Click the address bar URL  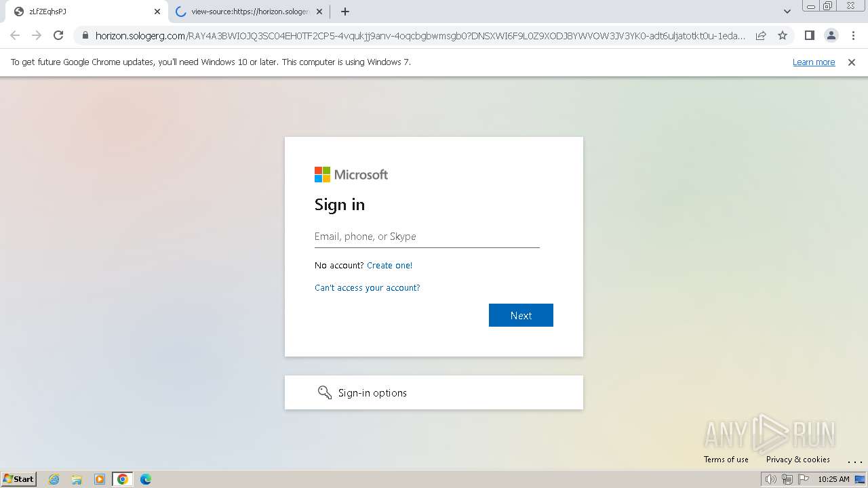[x=420, y=36]
